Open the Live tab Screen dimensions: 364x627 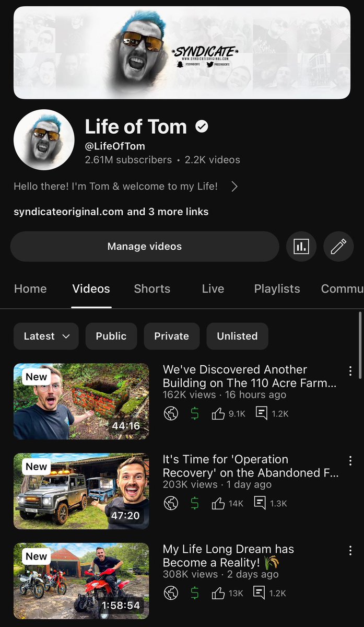point(213,288)
